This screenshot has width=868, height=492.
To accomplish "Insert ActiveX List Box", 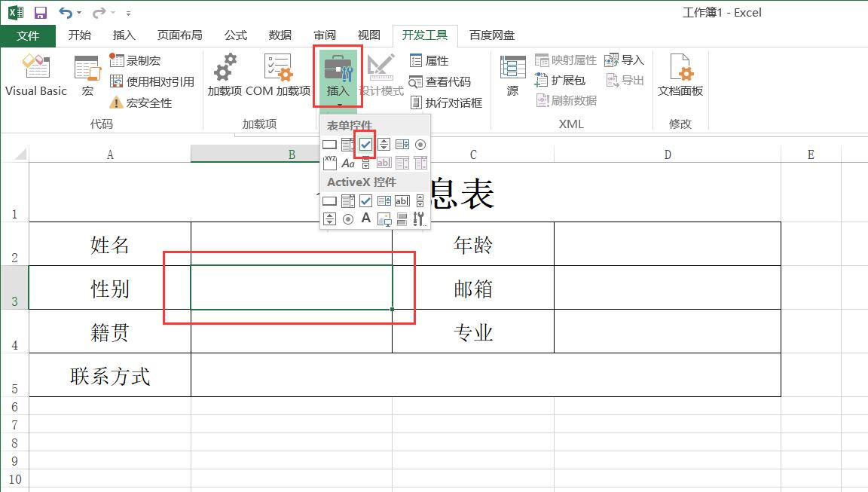I will pyautogui.click(x=384, y=201).
